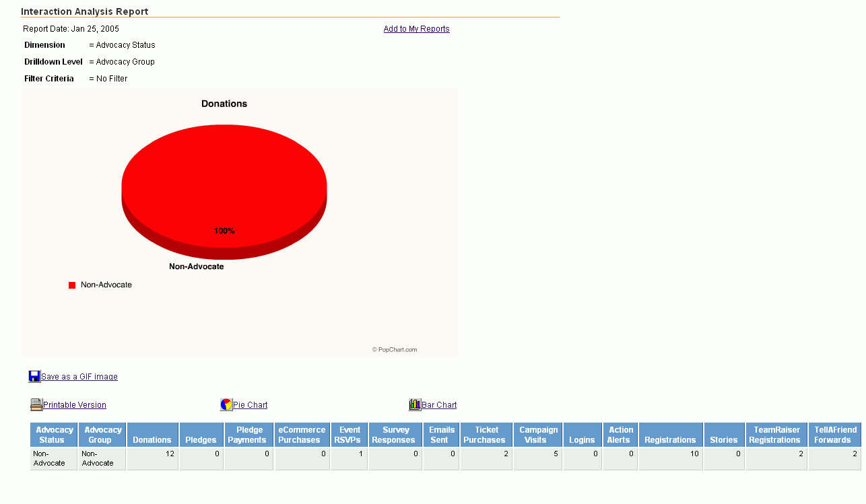Click the Donations column header
The width and height of the screenshot is (866, 504).
(153, 435)
